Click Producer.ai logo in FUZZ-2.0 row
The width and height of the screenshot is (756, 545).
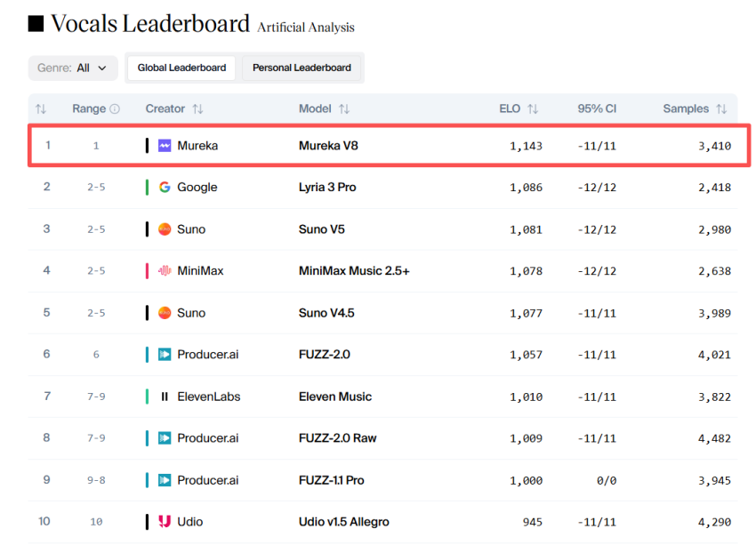[165, 355]
